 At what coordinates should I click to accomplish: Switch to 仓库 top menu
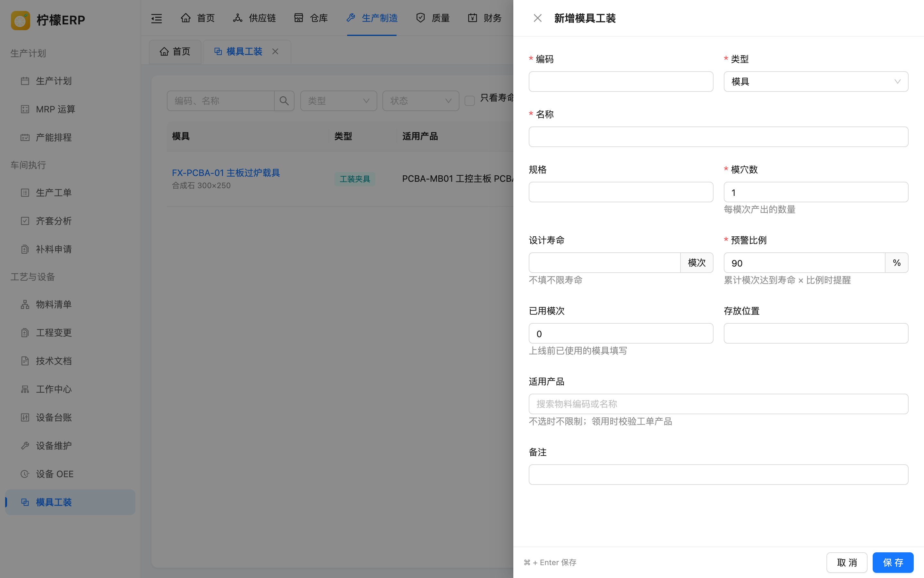(311, 18)
